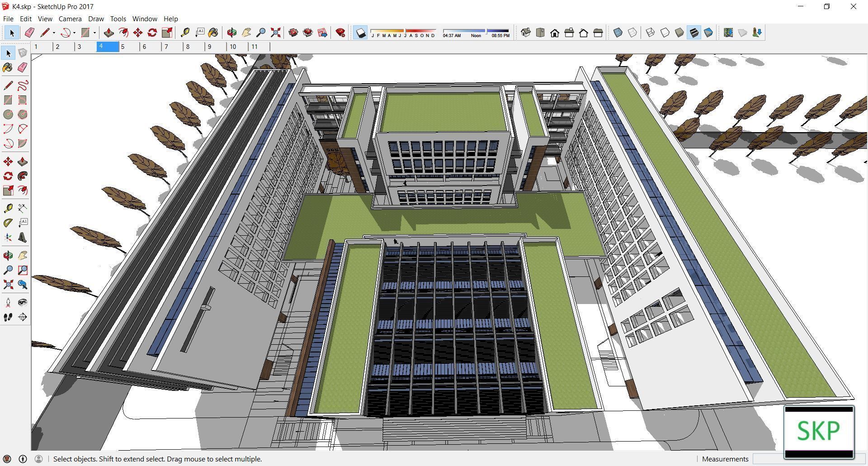Enable Hidden Line style
This screenshot has width=868, height=466.
665,33
